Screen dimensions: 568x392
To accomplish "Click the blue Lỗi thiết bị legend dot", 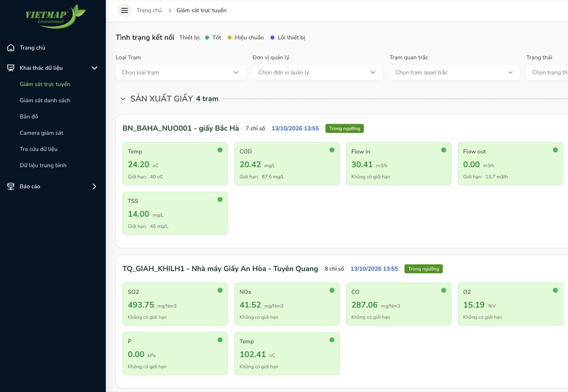I will click(272, 38).
